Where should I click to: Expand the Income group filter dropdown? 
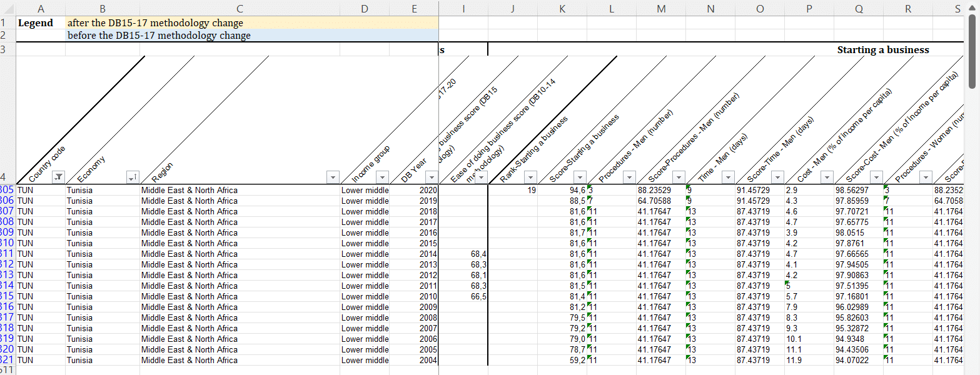pyautogui.click(x=382, y=177)
